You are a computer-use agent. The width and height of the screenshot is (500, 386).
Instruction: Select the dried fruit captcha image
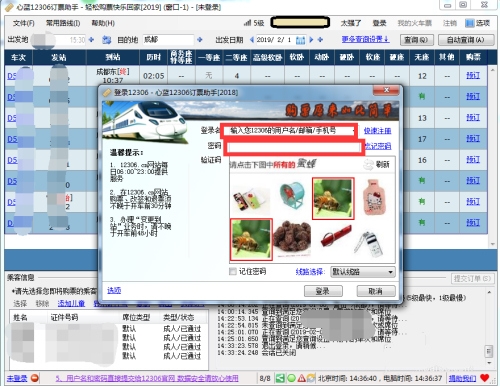tap(292, 239)
